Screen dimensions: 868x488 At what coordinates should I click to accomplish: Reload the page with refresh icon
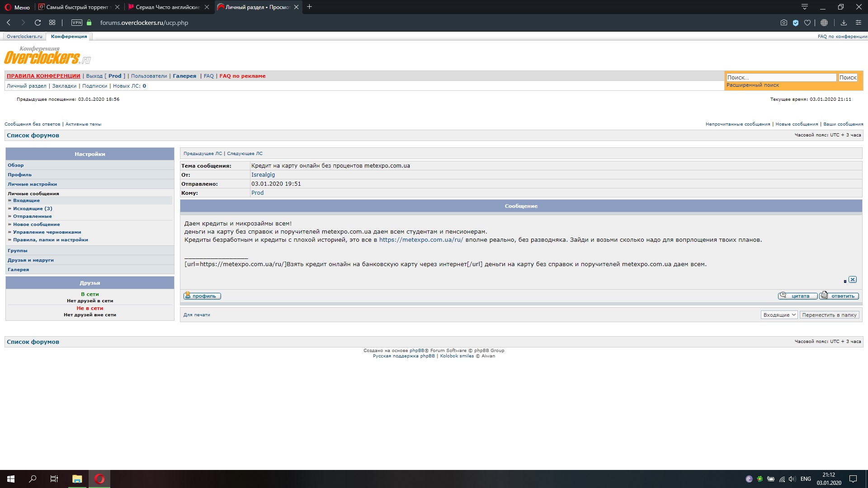(x=38, y=23)
